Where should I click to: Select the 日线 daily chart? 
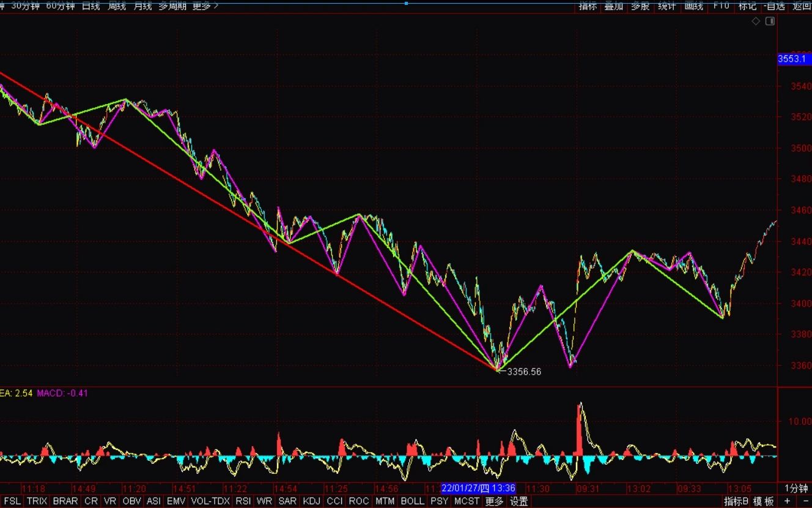click(x=91, y=6)
